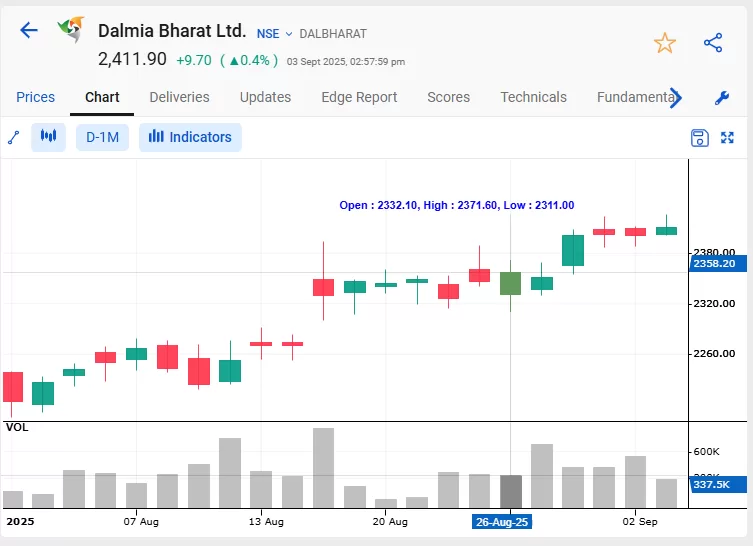Select the line drawing tool
Screen dimensions: 753x546
[x=14, y=137]
